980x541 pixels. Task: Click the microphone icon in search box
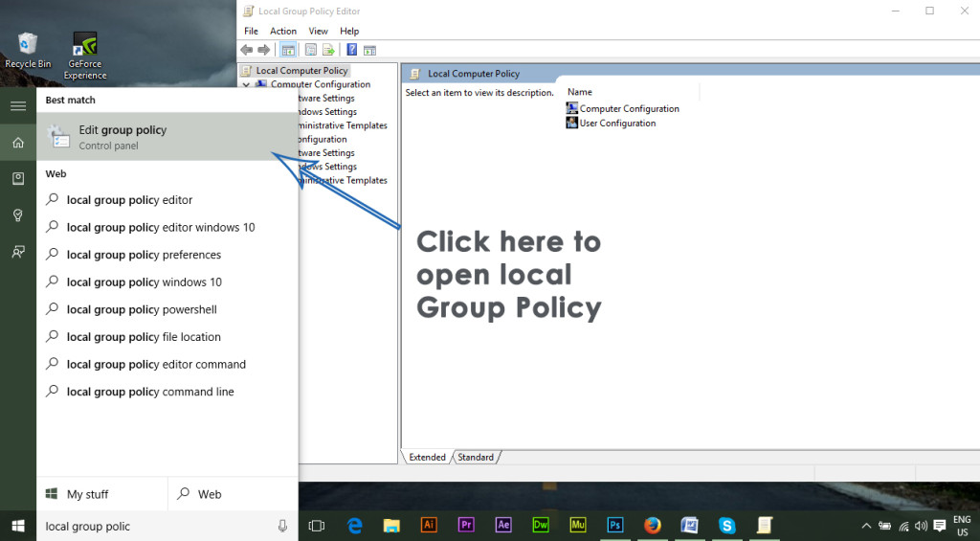tap(282, 526)
